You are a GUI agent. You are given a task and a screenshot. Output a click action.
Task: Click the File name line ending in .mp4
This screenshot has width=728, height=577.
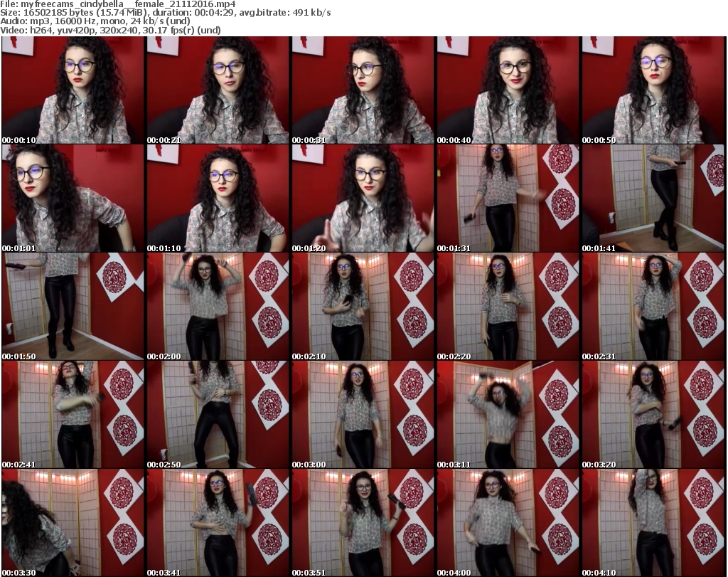pyautogui.click(x=118, y=4)
